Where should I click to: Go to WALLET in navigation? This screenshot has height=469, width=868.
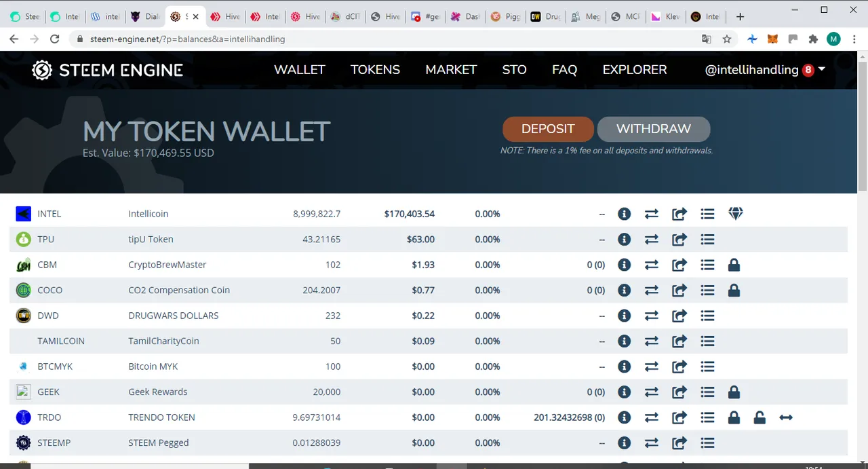pyautogui.click(x=300, y=69)
